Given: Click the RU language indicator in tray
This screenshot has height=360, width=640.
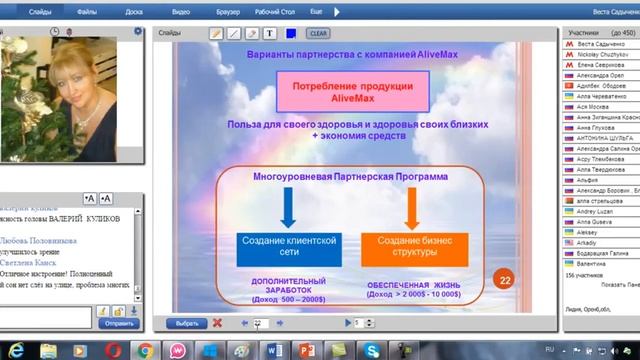Looking at the screenshot, I should 550,349.
